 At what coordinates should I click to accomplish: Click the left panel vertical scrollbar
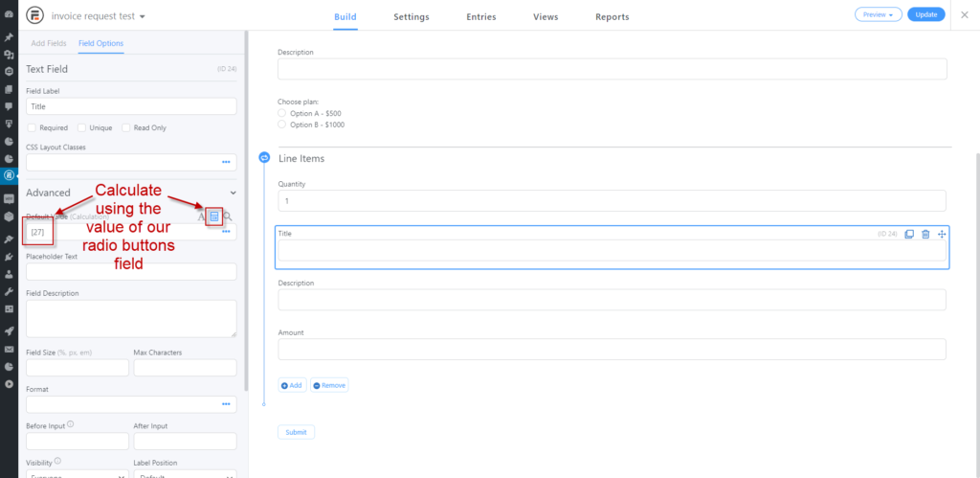coord(246,210)
